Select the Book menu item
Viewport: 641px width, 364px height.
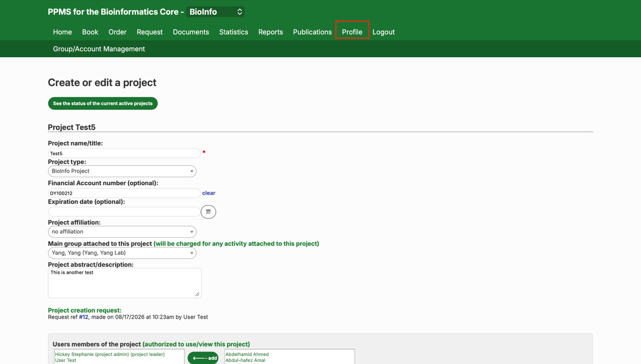(x=90, y=32)
